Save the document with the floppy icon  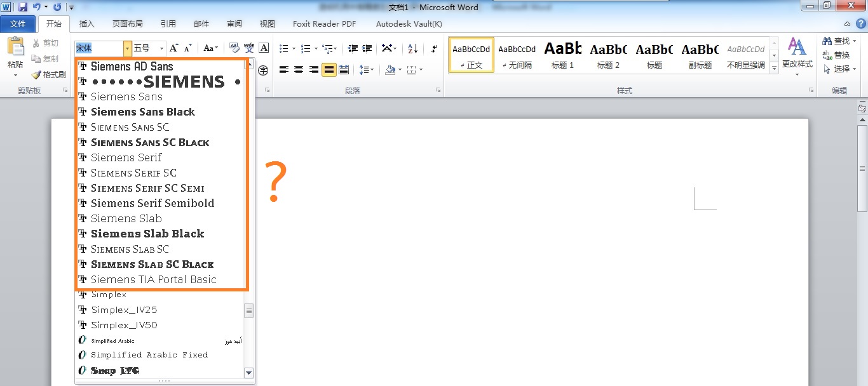point(23,7)
